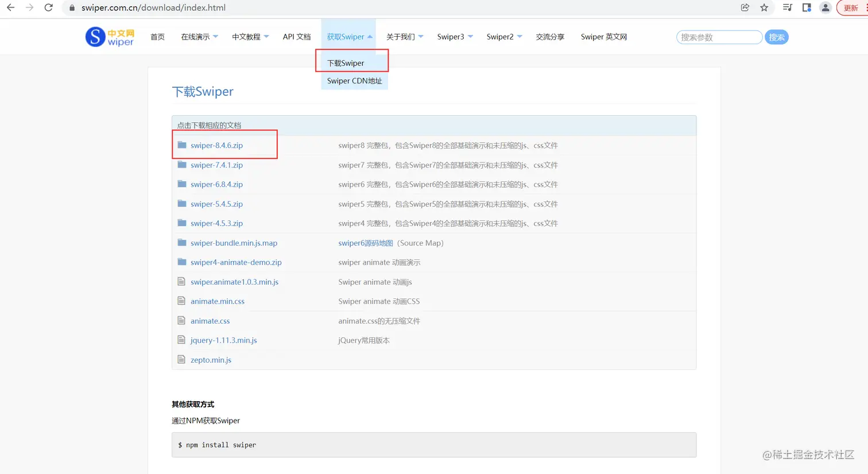Open the API 文档 menu item
This screenshot has height=474, width=868.
(x=297, y=37)
